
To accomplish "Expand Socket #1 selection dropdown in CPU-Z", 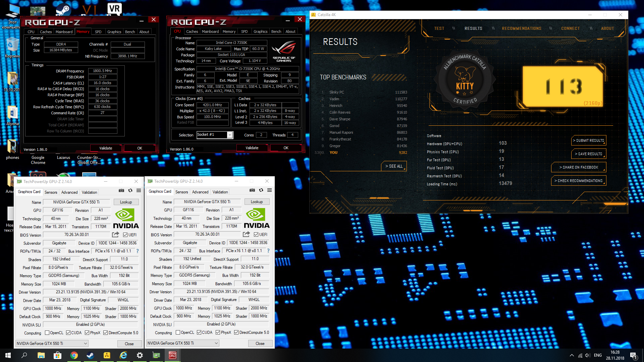I will (230, 135).
